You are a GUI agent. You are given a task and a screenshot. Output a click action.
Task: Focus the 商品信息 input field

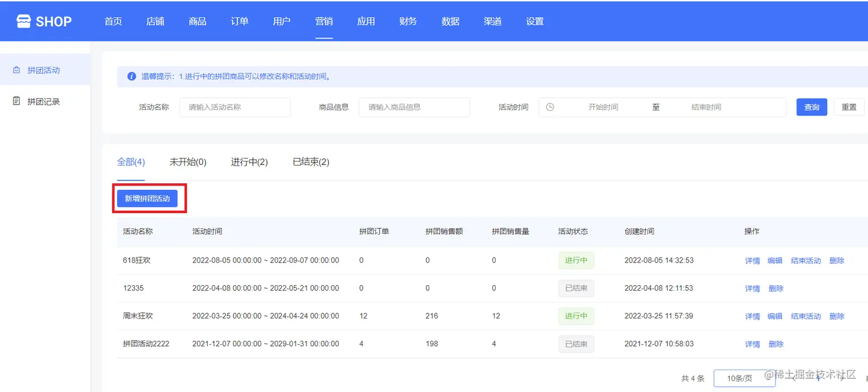(x=414, y=107)
